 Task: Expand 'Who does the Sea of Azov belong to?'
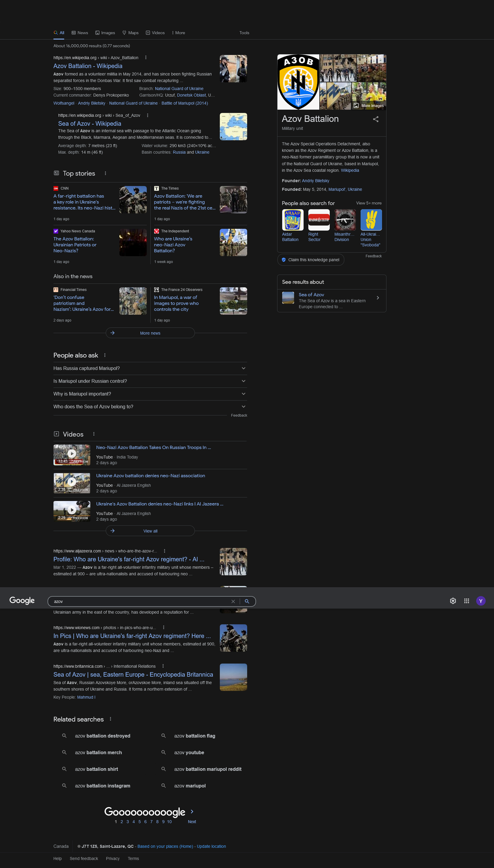tap(150, 407)
